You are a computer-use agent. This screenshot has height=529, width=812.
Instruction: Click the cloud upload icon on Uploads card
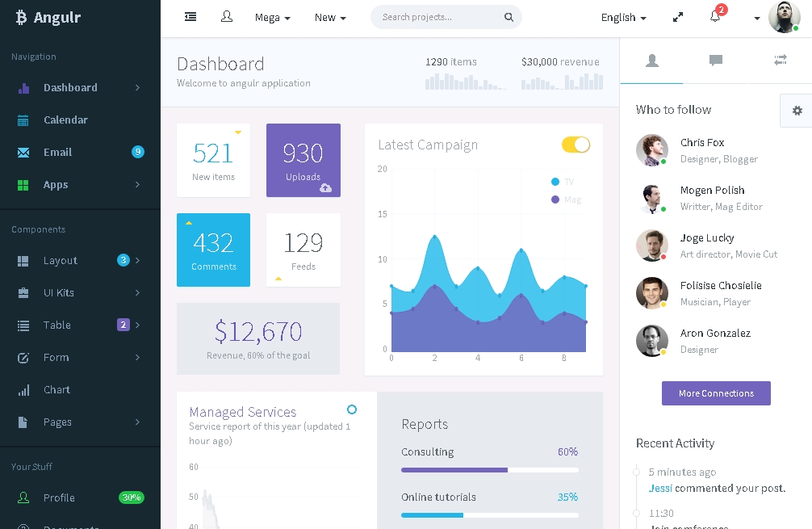pos(325,188)
